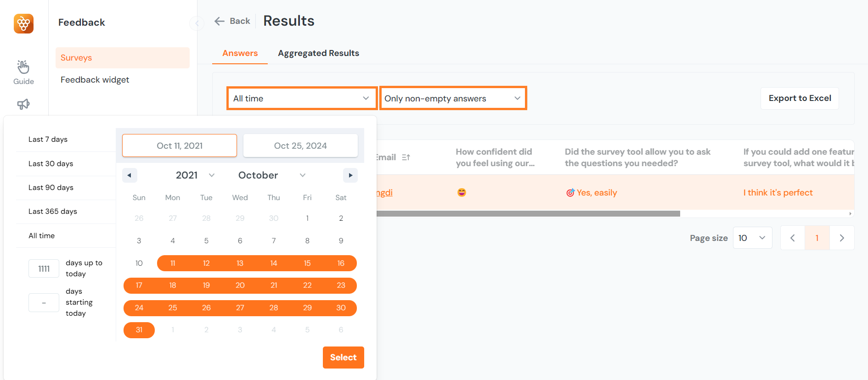Open Feedback widget in sidebar

[x=95, y=80]
